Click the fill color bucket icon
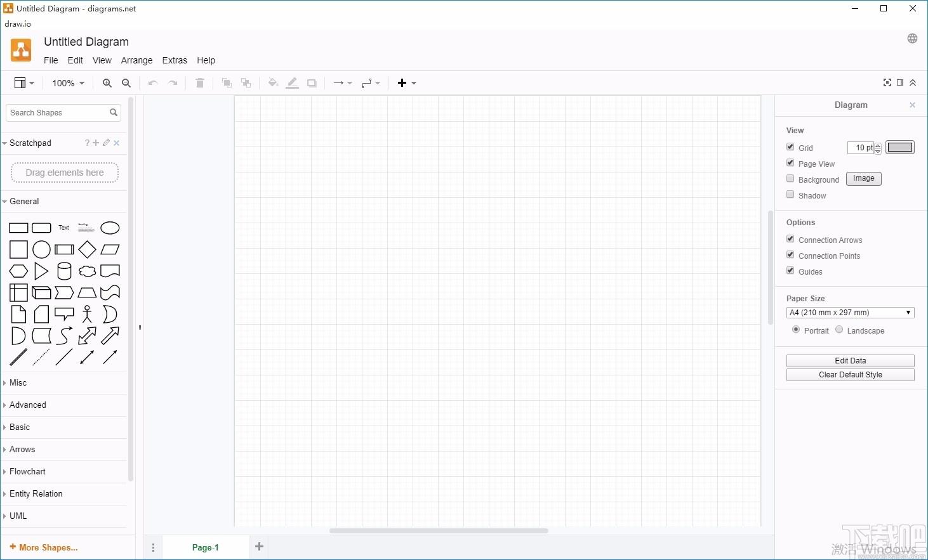The image size is (928, 560). 273,83
